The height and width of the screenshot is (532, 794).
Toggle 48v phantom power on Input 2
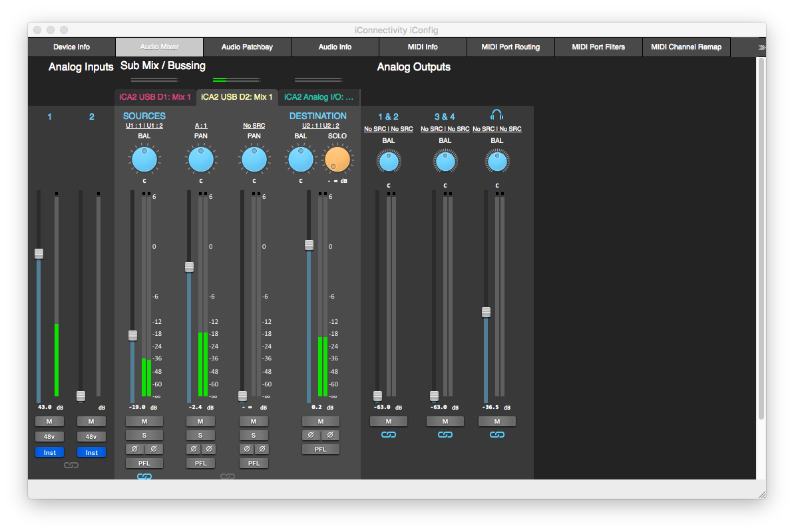click(91, 436)
